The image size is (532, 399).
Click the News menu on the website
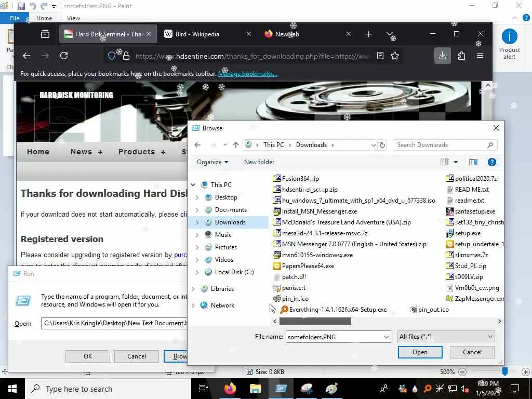87,152
